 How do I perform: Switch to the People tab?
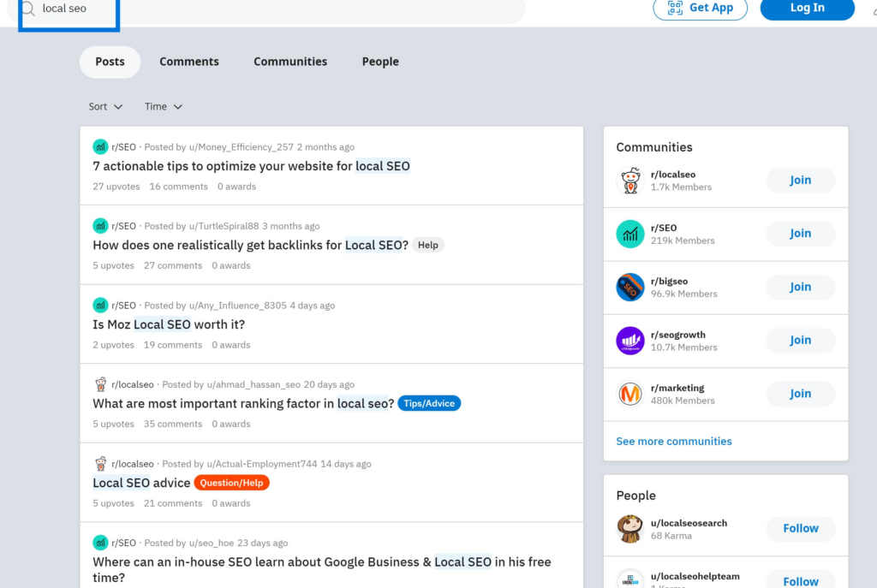point(379,61)
